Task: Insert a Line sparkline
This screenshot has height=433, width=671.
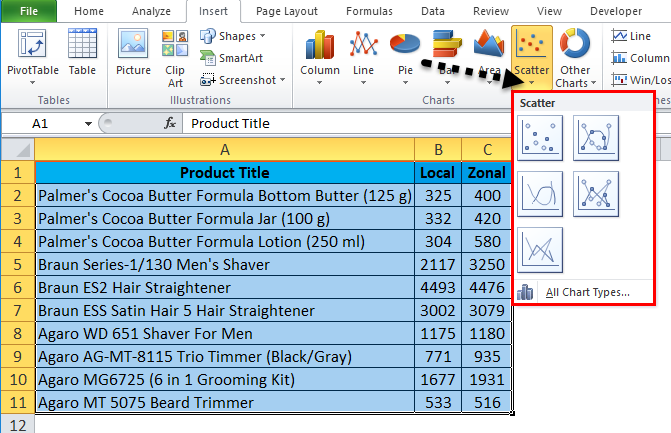Action: click(x=632, y=36)
